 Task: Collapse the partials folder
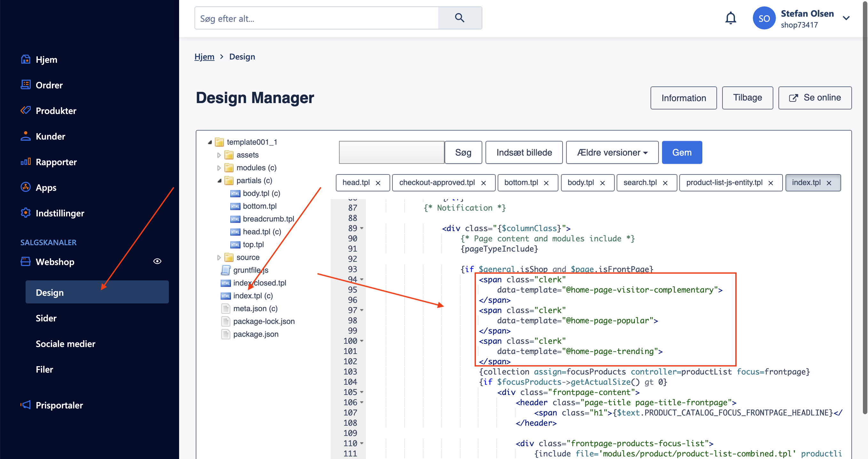[x=219, y=181]
